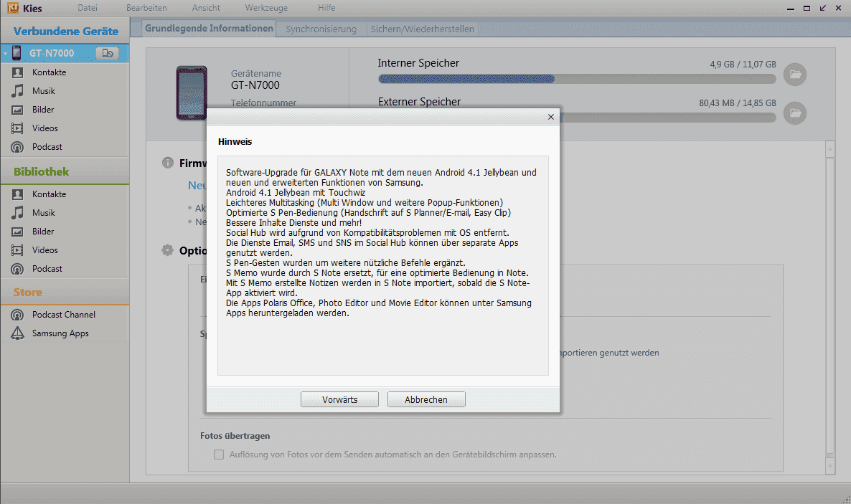This screenshot has width=851, height=504.
Task: Click the GT-N7000 phone device icon in sidebar
Action: [17, 52]
